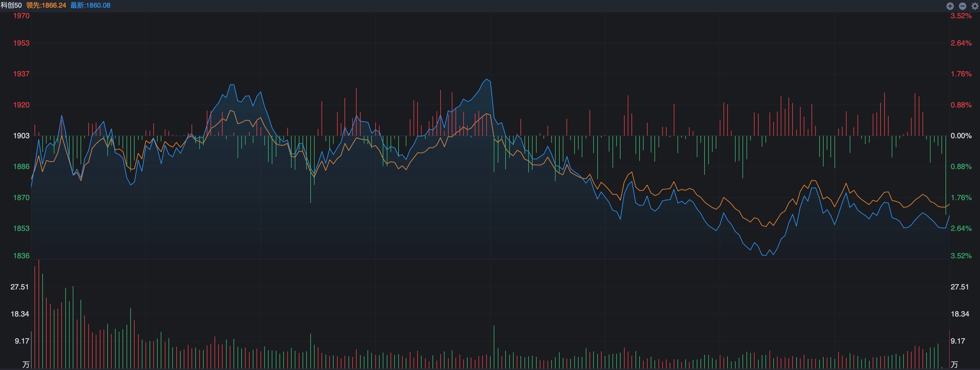Click the 最新:1860.08 blue label

(x=90, y=5)
